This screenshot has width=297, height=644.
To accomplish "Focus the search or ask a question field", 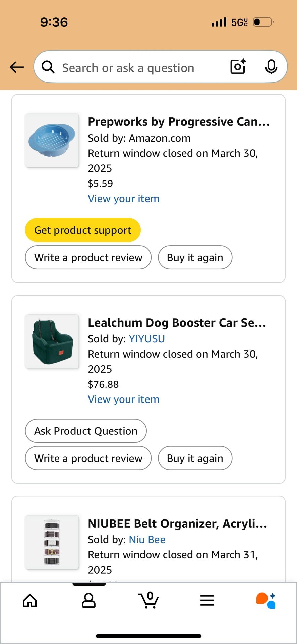I will click(x=141, y=68).
